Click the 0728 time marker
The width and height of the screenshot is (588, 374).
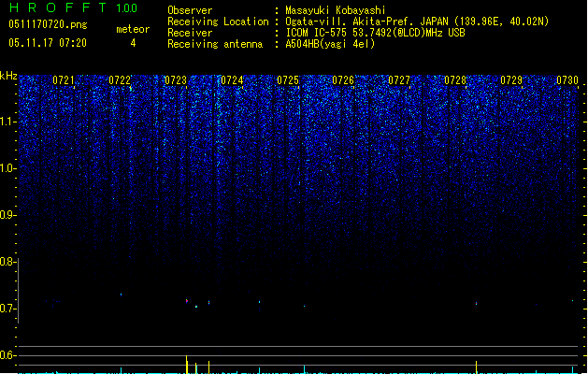(x=455, y=80)
